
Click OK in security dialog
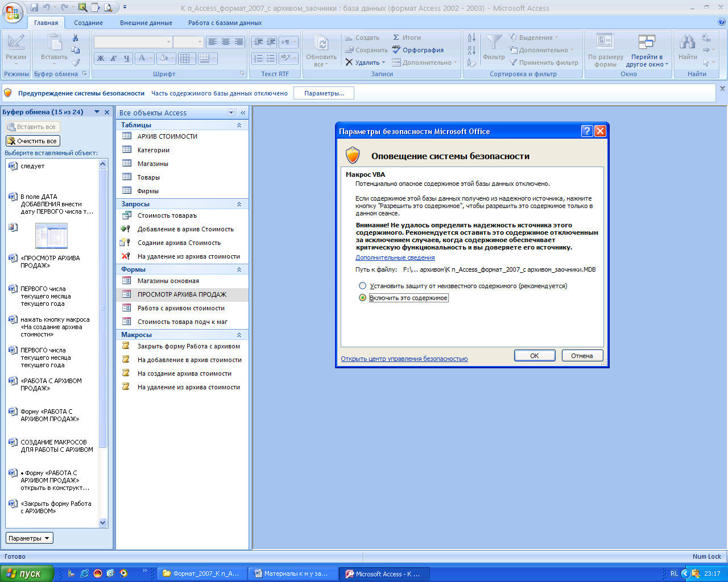(535, 355)
